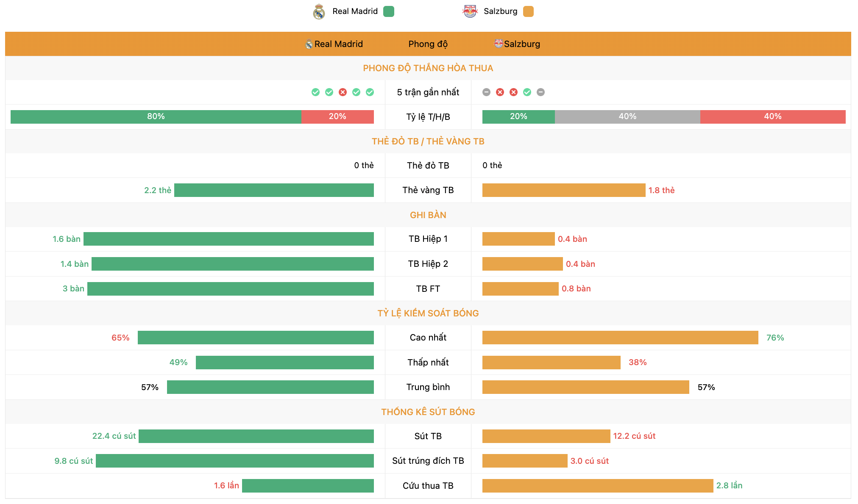Screen dimensions: 858x504
Task: Click Salzburg's 20% win segment
Action: (518, 117)
